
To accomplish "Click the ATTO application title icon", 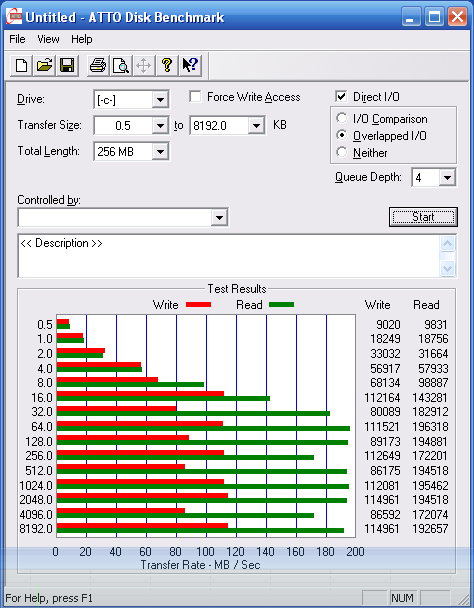I will point(14,17).
